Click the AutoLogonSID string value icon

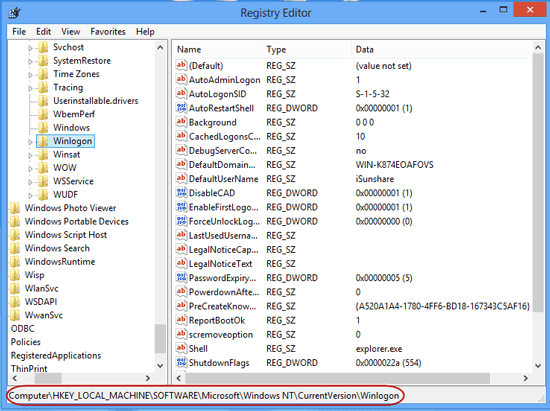pos(181,94)
